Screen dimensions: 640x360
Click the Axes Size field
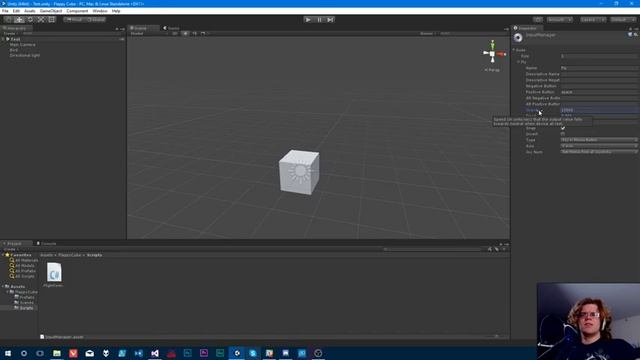pyautogui.click(x=600, y=56)
